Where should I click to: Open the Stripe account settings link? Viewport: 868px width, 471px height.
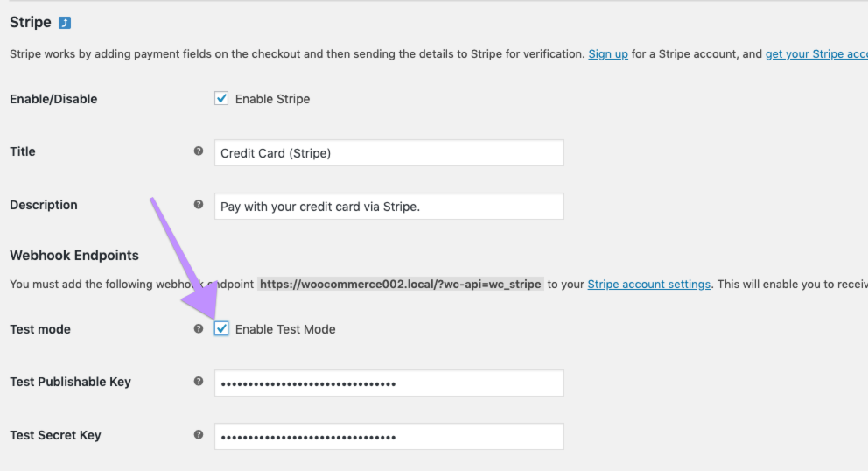pos(648,284)
